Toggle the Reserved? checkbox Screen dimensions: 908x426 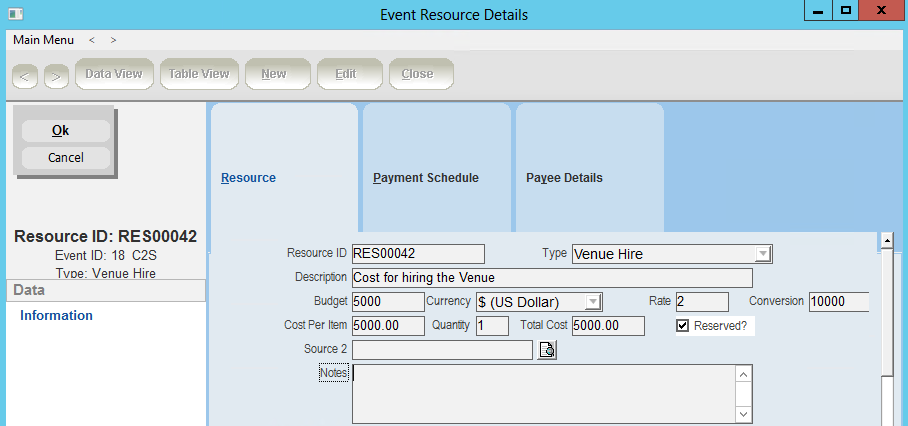point(683,326)
